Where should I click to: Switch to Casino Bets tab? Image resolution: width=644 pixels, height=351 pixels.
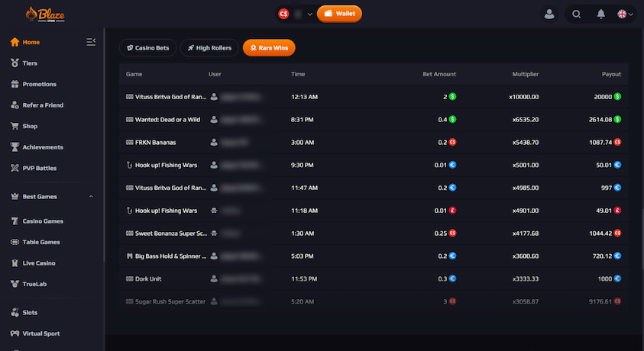click(148, 48)
